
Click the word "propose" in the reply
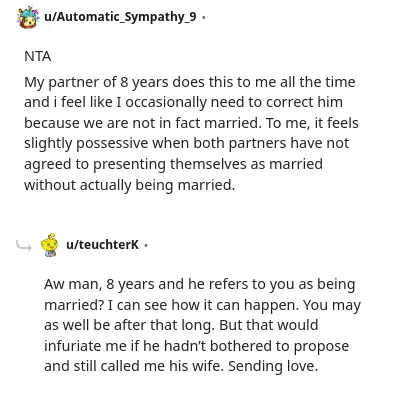tap(321, 347)
